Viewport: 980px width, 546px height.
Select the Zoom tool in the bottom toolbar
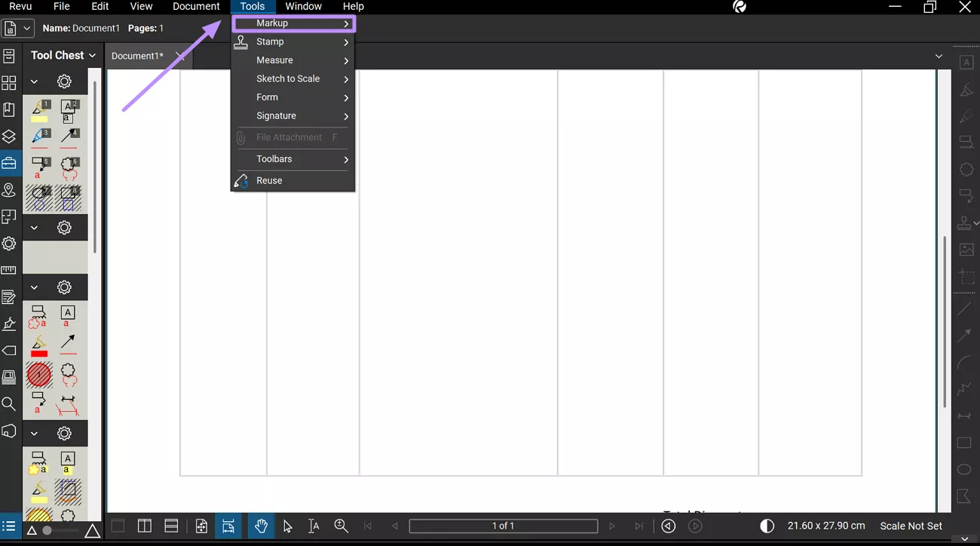click(341, 526)
